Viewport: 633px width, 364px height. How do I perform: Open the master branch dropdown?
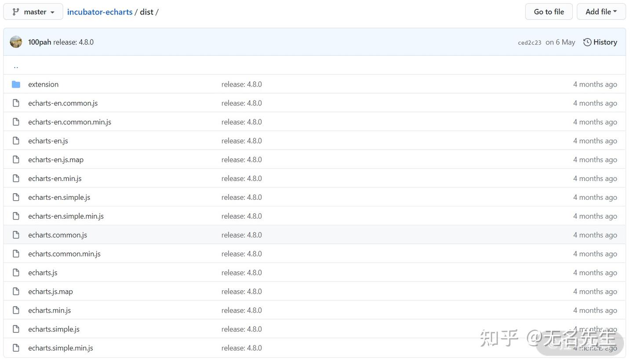point(33,12)
